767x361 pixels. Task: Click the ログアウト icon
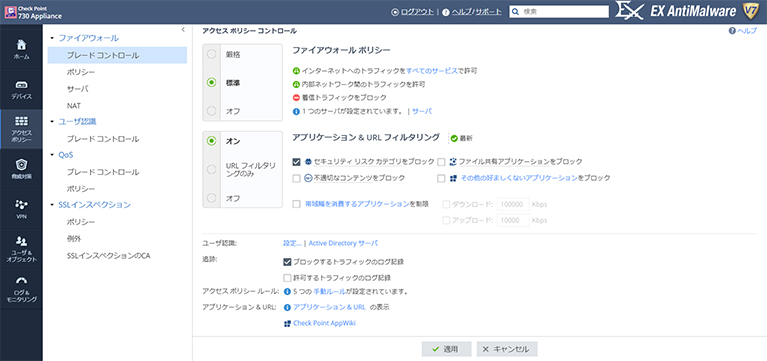[395, 12]
